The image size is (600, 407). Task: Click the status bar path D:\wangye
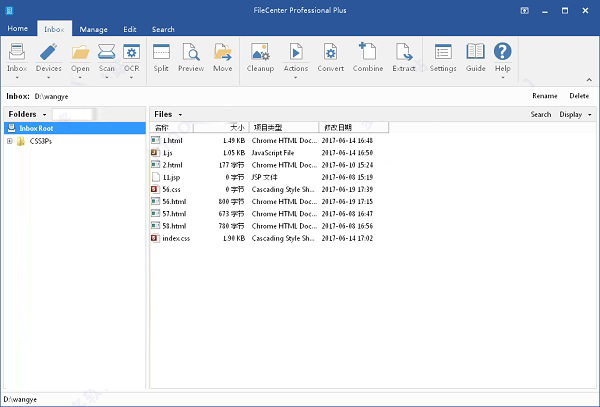tap(20, 399)
